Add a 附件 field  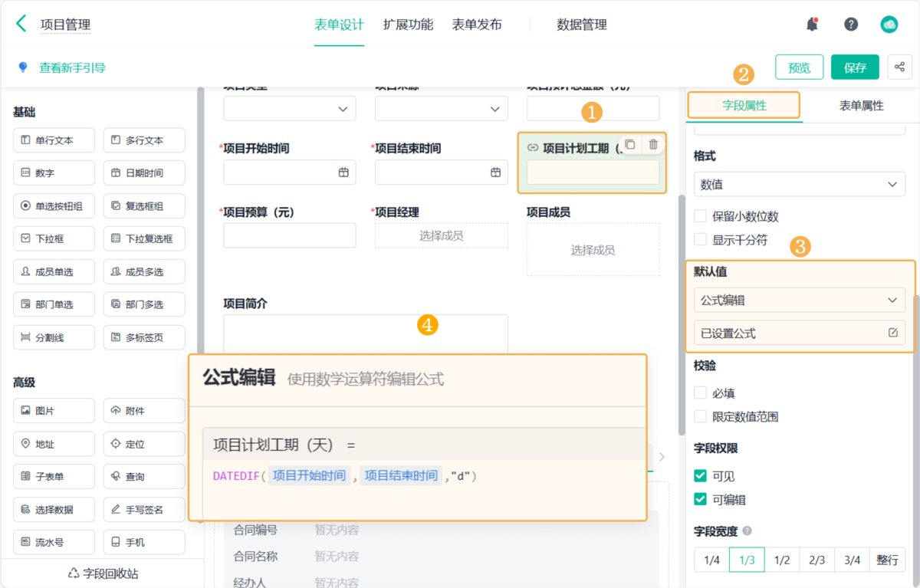click(144, 411)
